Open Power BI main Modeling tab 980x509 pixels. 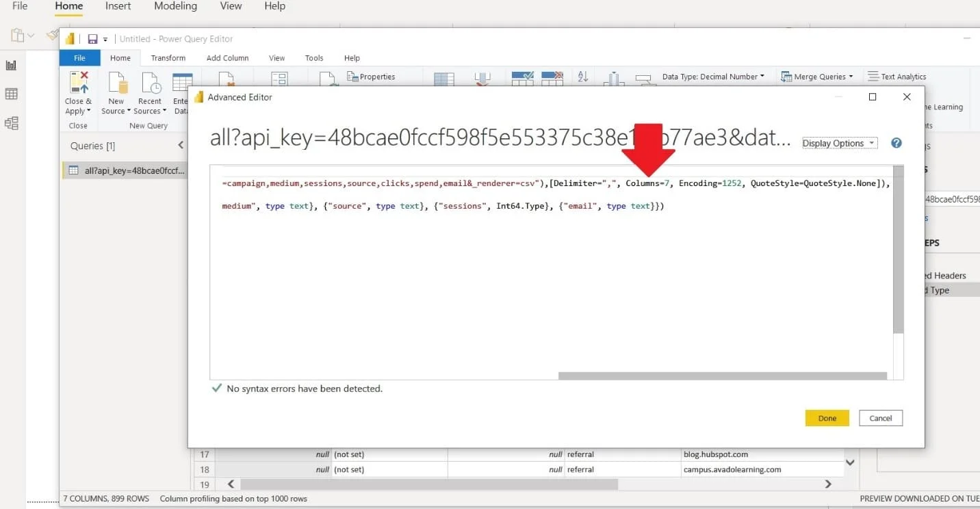click(175, 6)
